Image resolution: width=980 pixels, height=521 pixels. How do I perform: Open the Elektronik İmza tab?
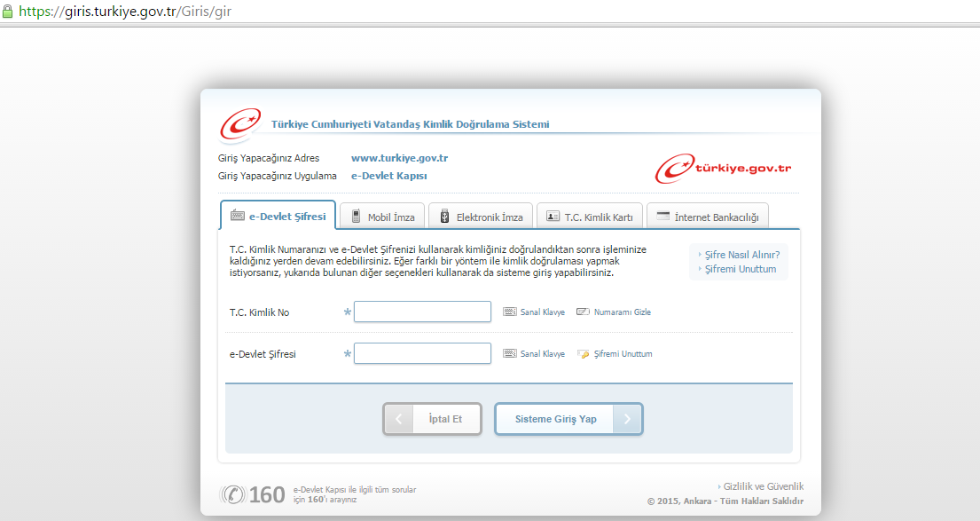tap(481, 217)
